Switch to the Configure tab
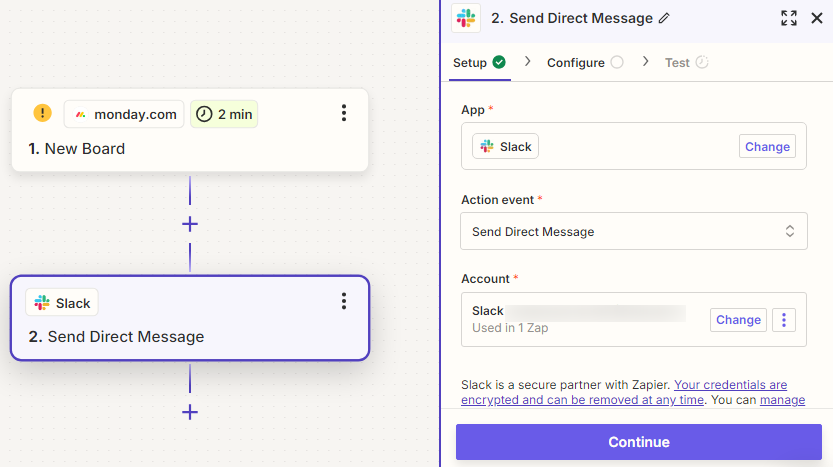 coord(585,63)
